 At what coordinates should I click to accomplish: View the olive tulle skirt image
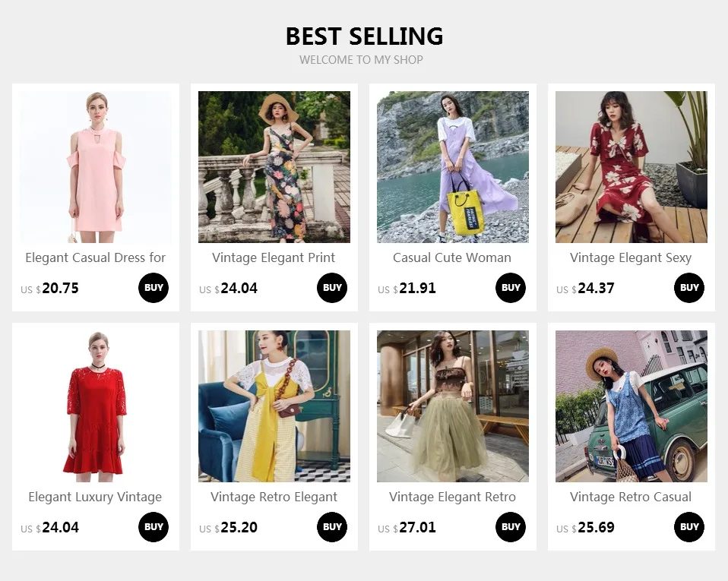[453, 406]
